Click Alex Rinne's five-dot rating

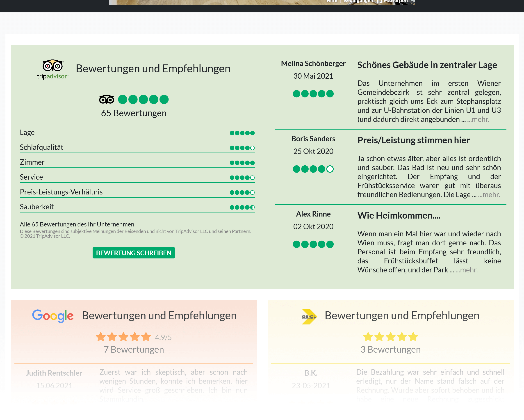tap(313, 244)
